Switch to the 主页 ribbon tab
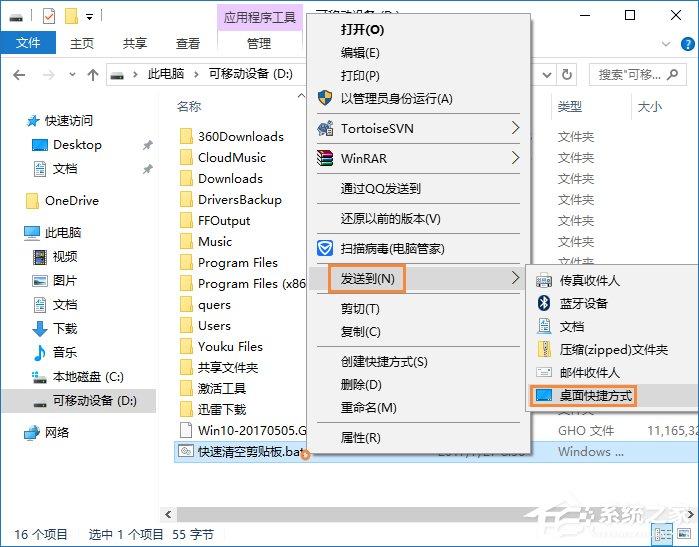Screen dimensions: 699x547 pyautogui.click(x=82, y=43)
